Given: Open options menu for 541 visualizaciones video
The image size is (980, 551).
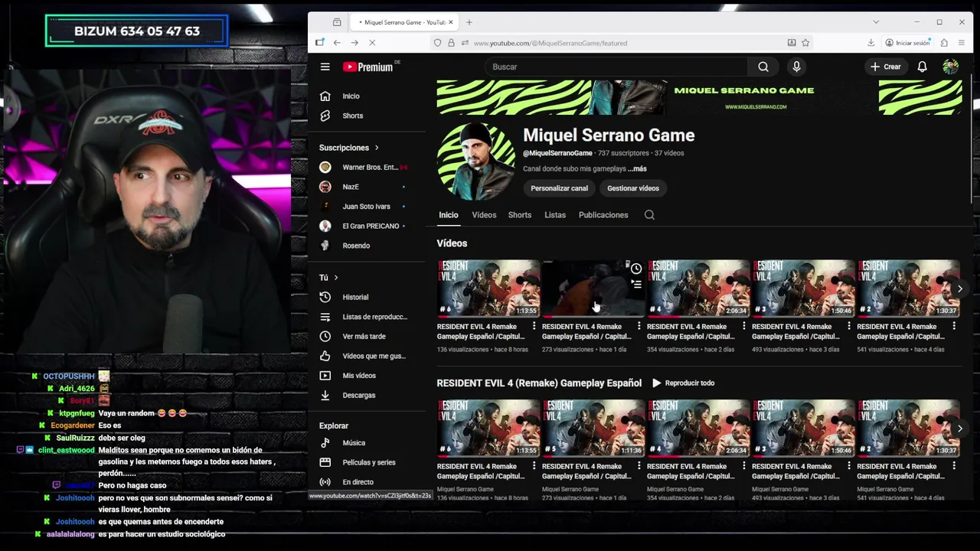Looking at the screenshot, I should tap(953, 327).
